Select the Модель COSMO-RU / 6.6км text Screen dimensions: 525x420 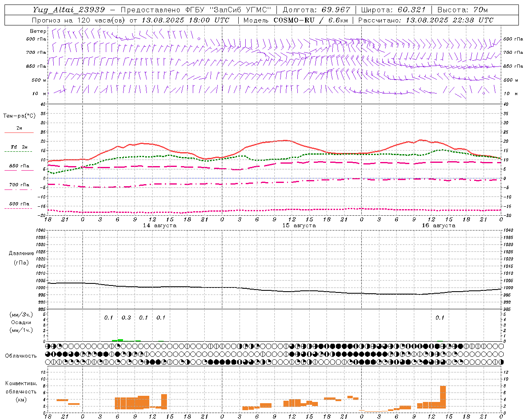click(296, 20)
